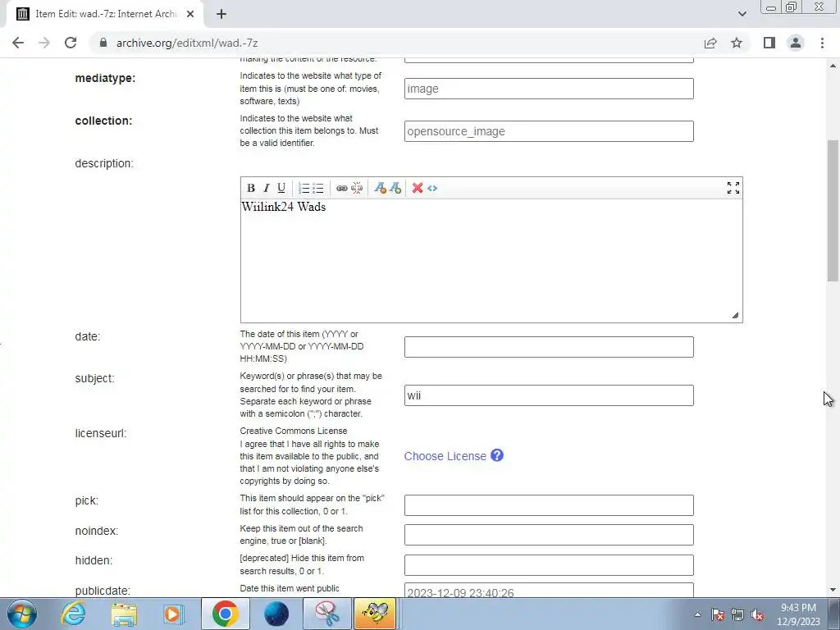Launch Internet Explorer from taskbar
Viewport: 840px width, 630px height.
[73, 614]
